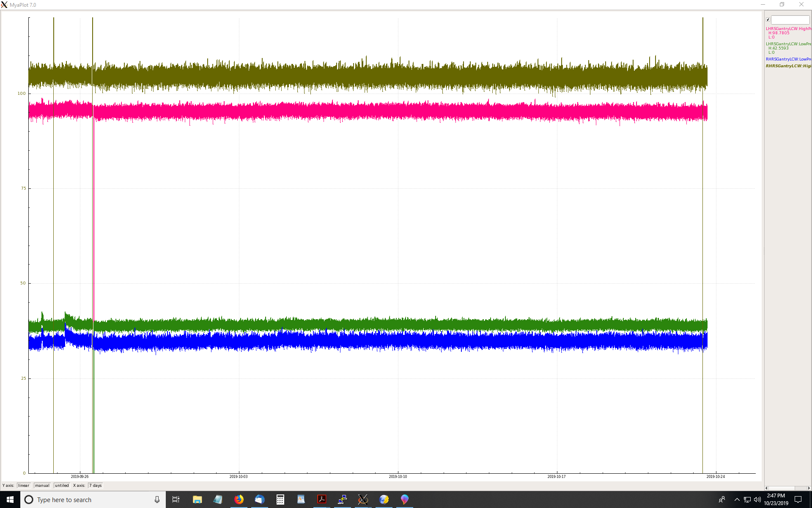Open the globe-with-lightning taskbar icon
Image resolution: width=812 pixels, height=508 pixels.
(384, 500)
